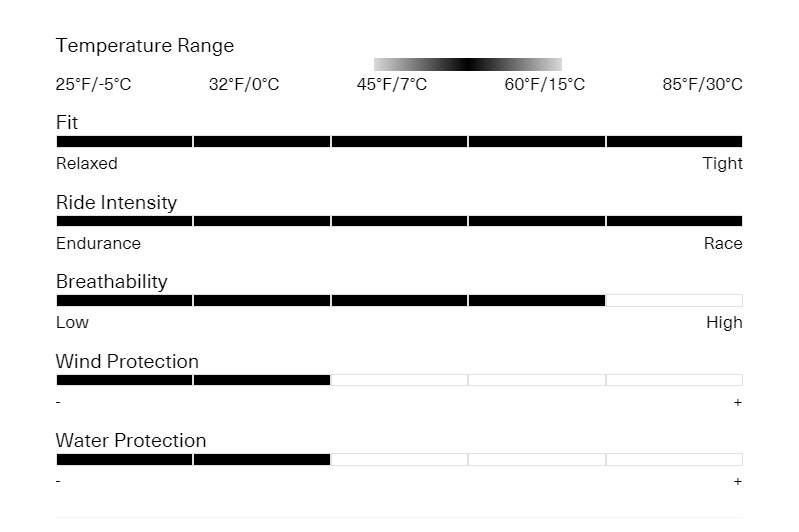Image resolution: width=799 pixels, height=532 pixels.
Task: Click the 45°F/7°C temperature label
Action: tap(392, 84)
